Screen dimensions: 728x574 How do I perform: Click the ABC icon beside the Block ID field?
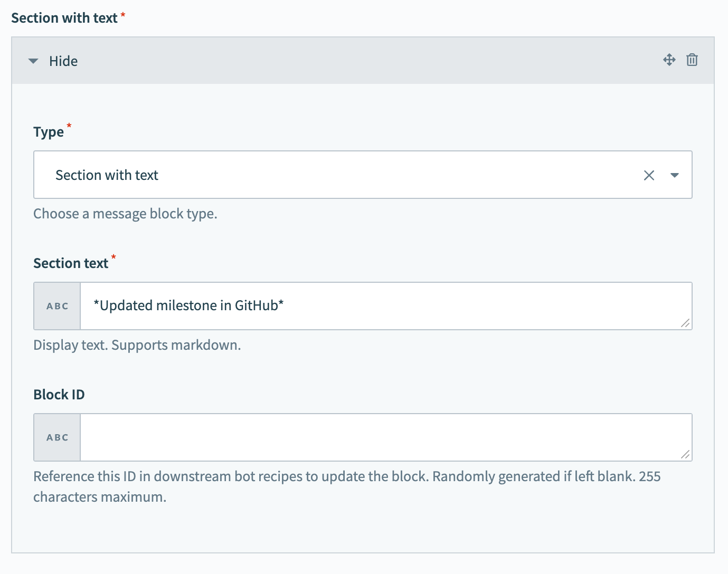(56, 437)
